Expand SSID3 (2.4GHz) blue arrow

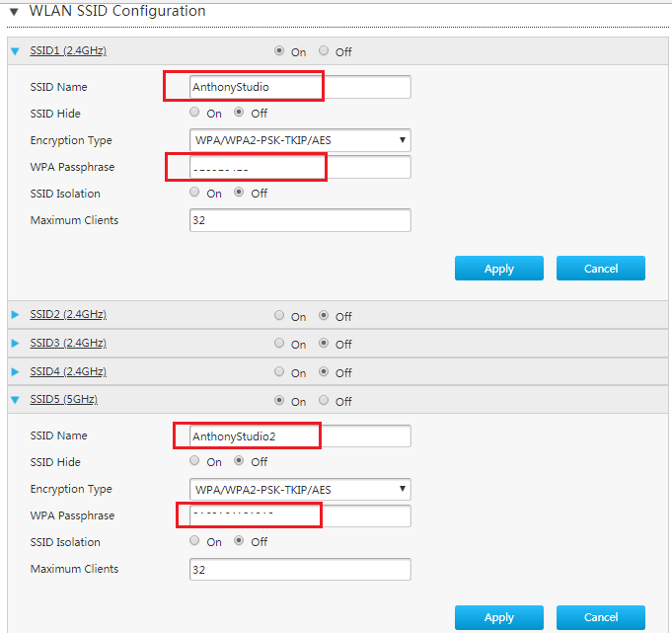click(15, 343)
